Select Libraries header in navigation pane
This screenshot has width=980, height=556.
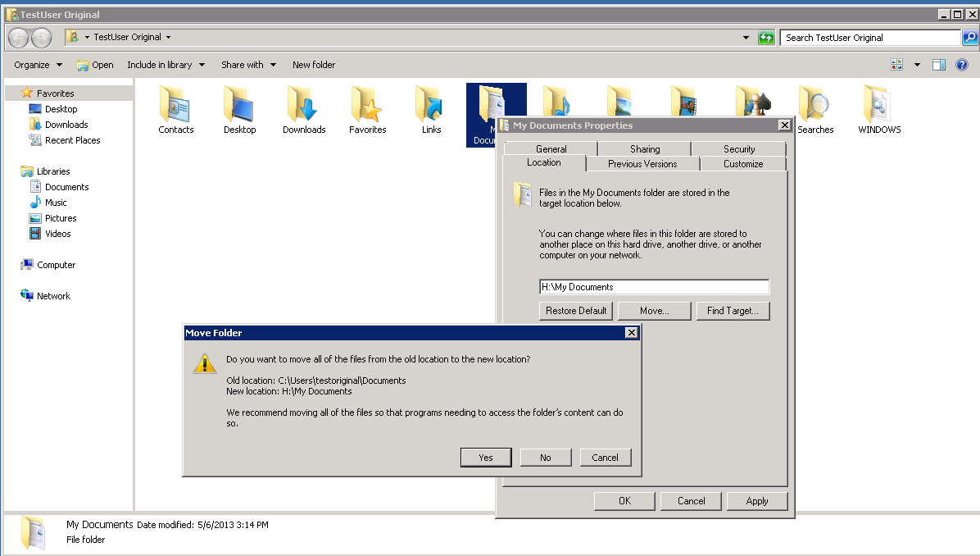coord(53,171)
